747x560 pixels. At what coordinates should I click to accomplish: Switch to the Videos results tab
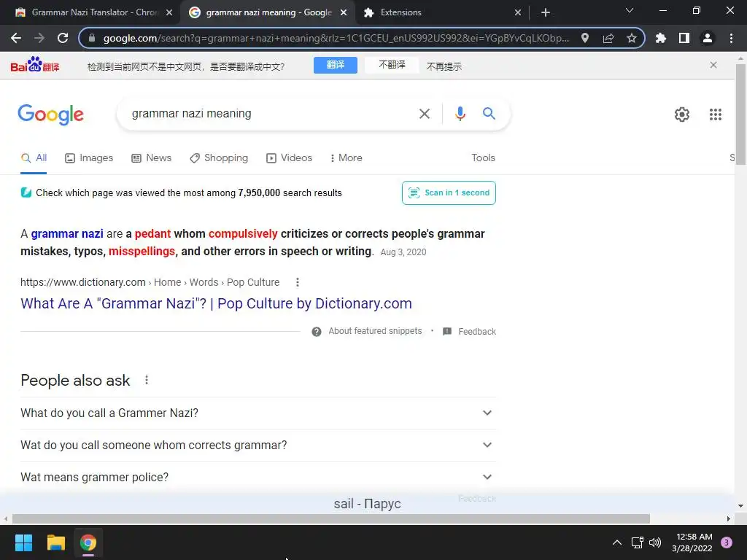point(289,158)
